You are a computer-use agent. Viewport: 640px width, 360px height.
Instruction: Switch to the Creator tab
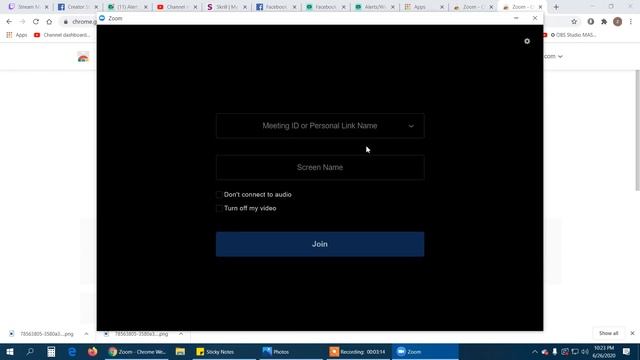[78, 7]
